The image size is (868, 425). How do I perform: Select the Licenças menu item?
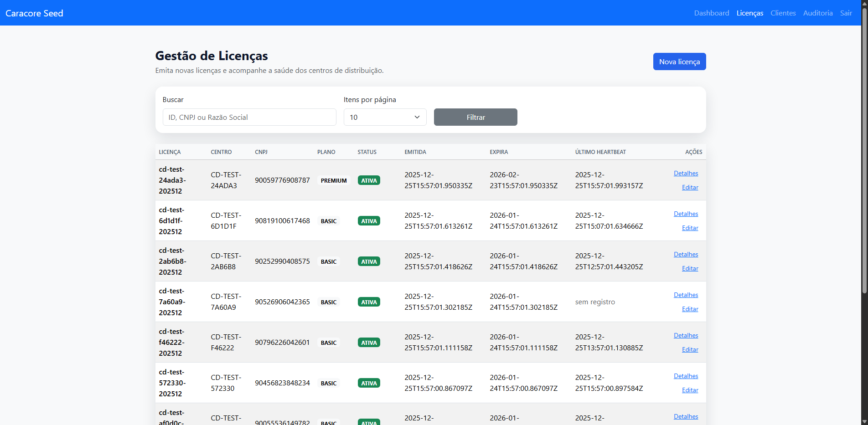(x=749, y=13)
